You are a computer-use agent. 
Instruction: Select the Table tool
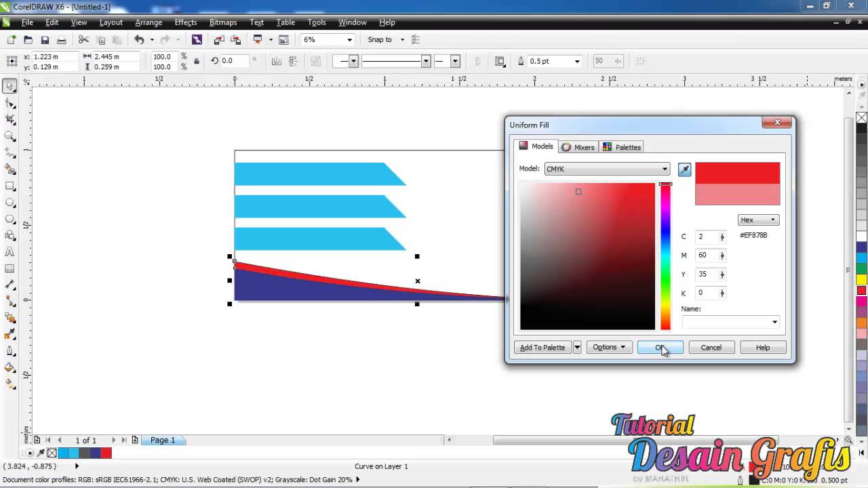coord(10,268)
